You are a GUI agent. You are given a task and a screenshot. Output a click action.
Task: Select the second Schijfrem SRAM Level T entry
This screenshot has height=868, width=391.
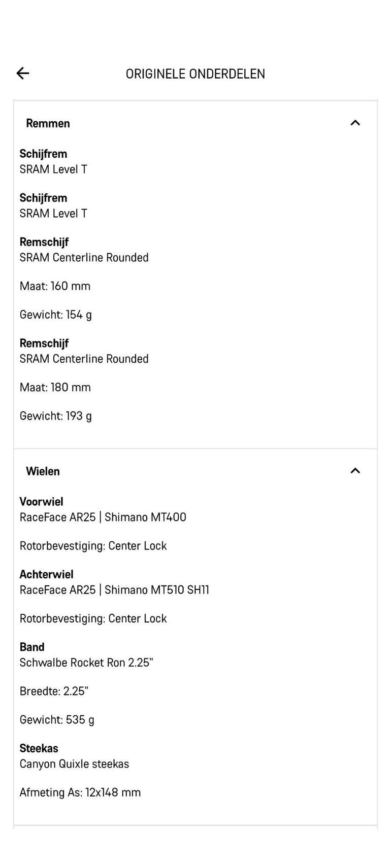(53, 205)
